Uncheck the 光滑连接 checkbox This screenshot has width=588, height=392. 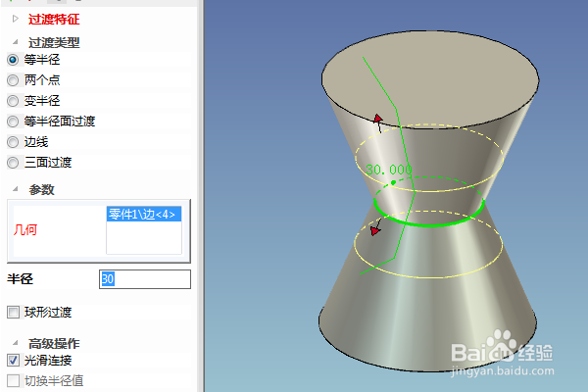[x=13, y=360]
